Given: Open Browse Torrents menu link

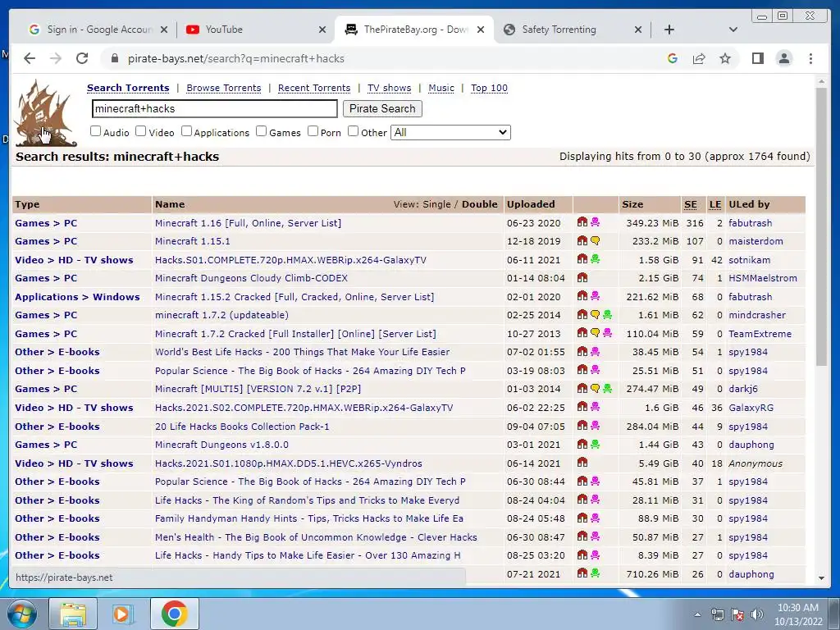Looking at the screenshot, I should click(223, 88).
